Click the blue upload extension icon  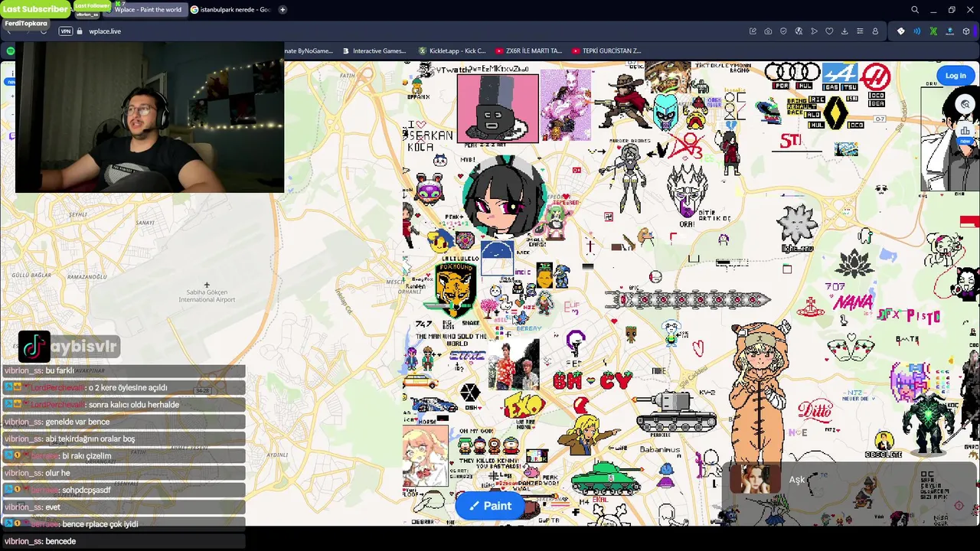tap(950, 31)
